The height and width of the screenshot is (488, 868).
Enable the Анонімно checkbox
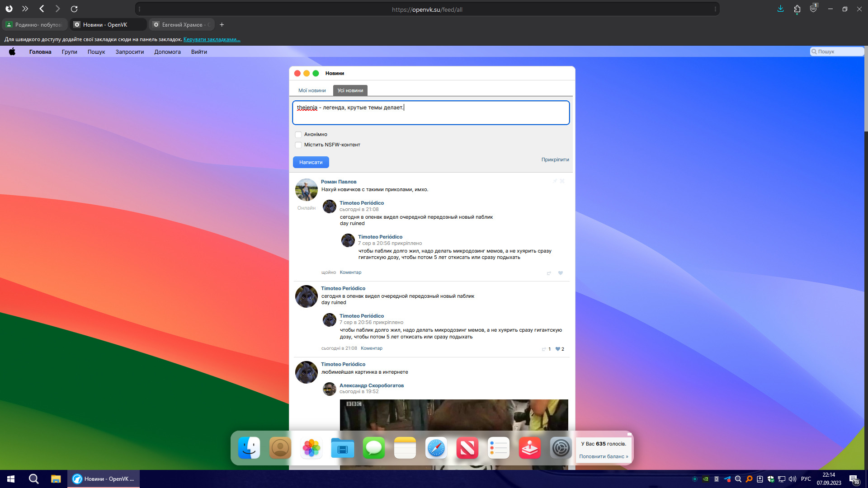(x=298, y=135)
